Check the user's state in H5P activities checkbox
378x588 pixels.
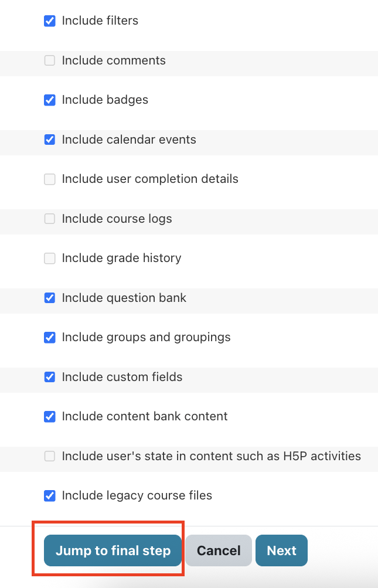[50, 456]
